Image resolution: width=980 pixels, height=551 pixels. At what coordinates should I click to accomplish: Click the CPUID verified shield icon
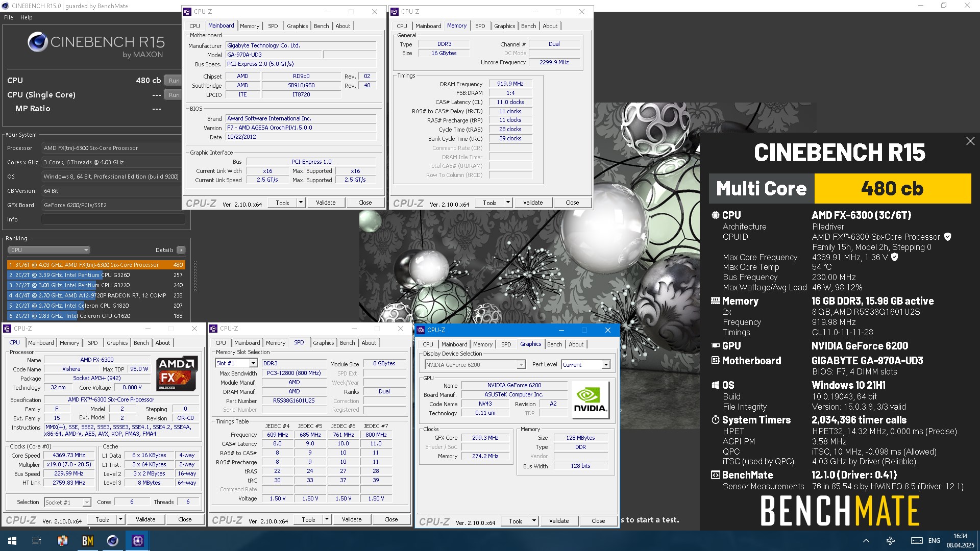coord(948,237)
